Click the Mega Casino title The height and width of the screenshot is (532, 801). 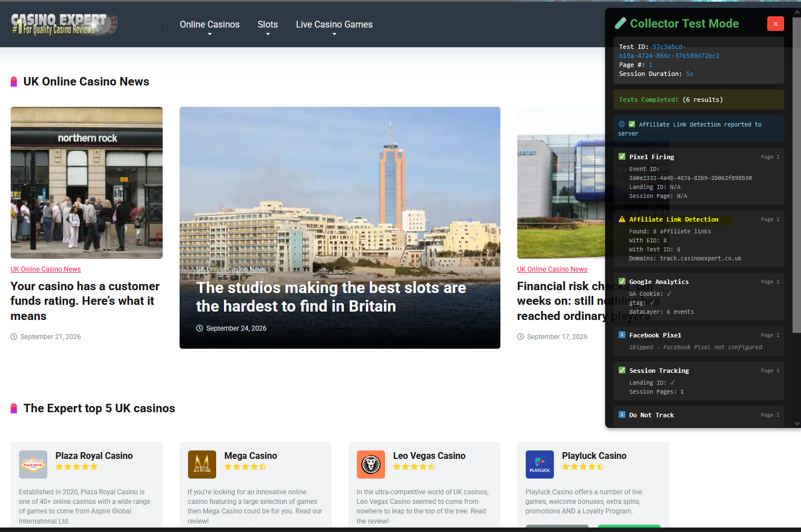click(250, 456)
